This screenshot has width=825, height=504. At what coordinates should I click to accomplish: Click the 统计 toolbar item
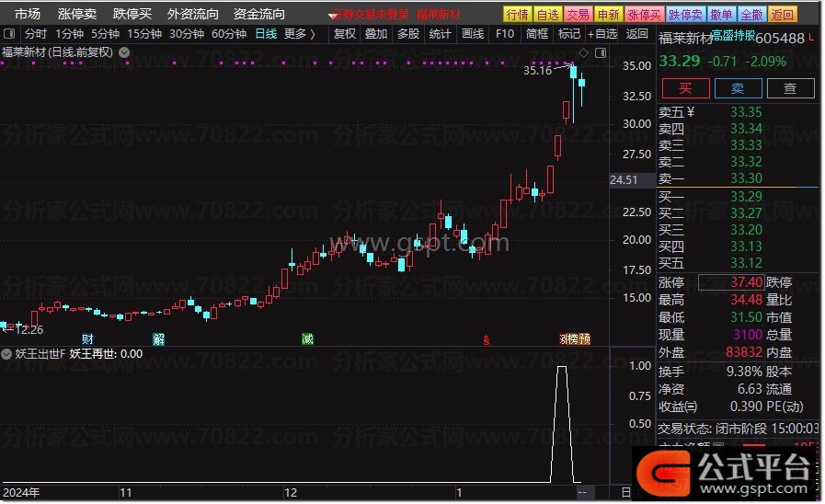coord(440,34)
